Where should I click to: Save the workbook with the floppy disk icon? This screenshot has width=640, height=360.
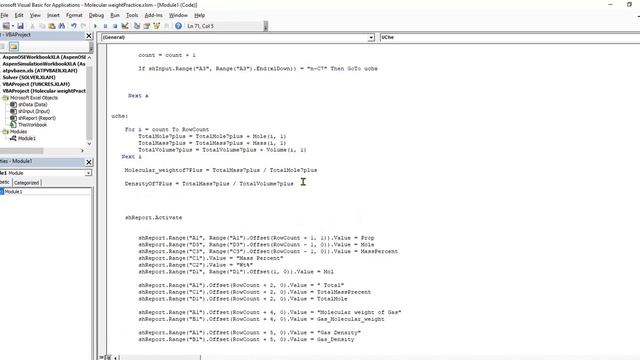tap(20, 26)
